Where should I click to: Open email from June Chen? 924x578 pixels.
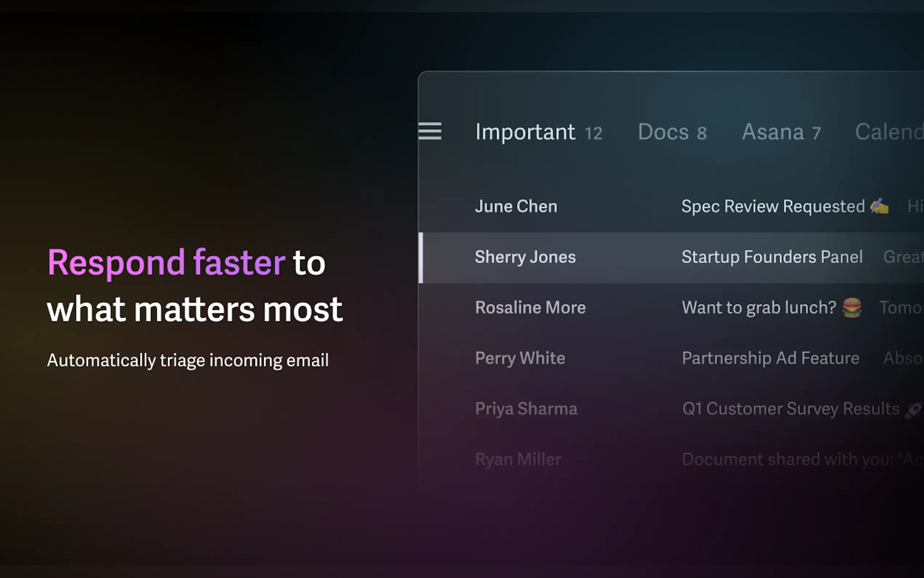click(x=516, y=206)
